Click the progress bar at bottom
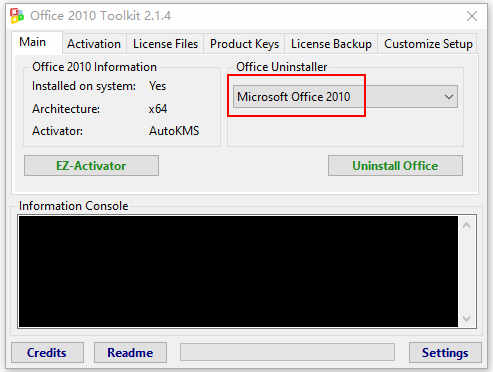Image resolution: width=493 pixels, height=372 pixels. coord(287,352)
